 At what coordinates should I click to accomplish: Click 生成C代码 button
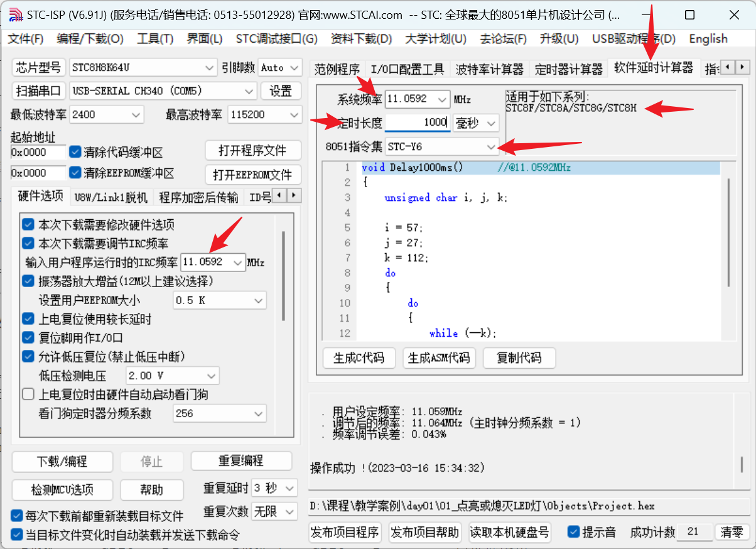[359, 358]
